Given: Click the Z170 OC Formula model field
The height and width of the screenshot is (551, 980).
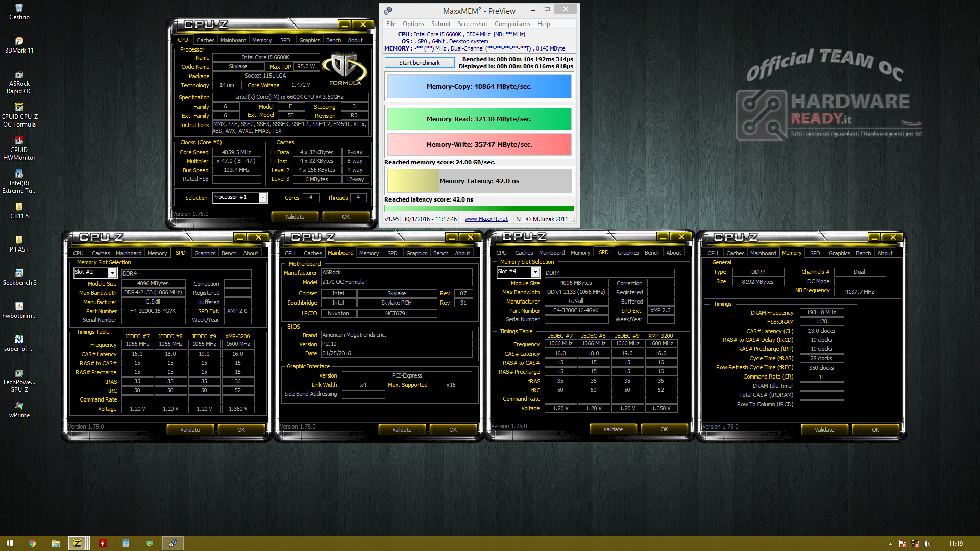Looking at the screenshot, I should click(369, 282).
